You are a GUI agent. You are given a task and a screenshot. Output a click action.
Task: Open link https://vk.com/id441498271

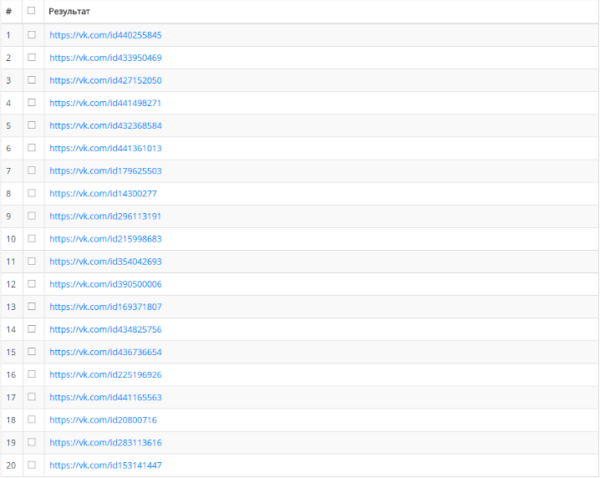pos(105,103)
